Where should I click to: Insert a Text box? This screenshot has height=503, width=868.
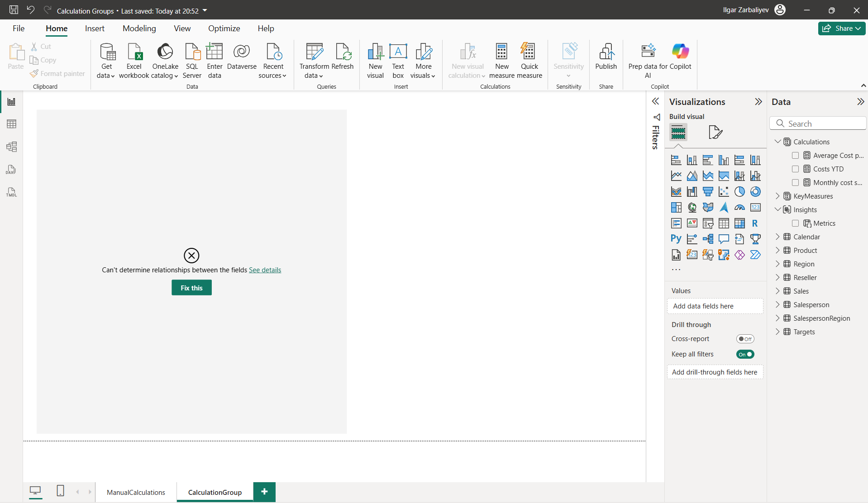[398, 61]
